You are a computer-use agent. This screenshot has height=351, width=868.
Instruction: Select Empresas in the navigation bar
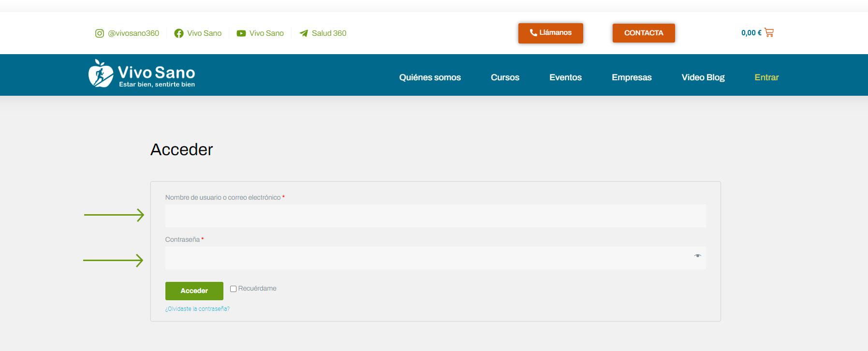click(632, 77)
